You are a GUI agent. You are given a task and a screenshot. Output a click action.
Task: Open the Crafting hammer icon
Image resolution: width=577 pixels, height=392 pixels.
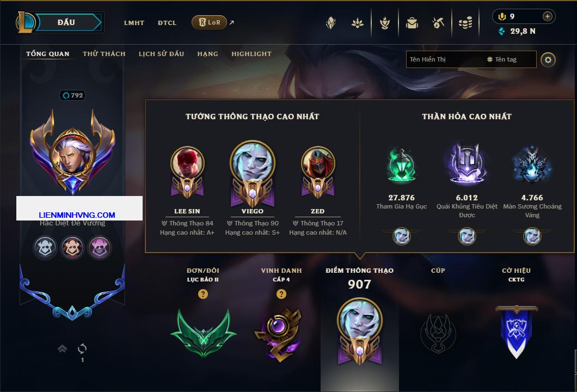(x=438, y=23)
